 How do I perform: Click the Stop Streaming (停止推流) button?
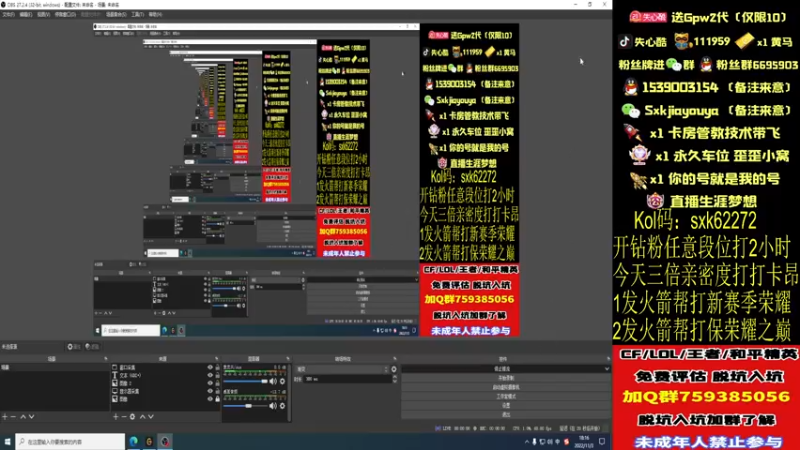coord(502,369)
